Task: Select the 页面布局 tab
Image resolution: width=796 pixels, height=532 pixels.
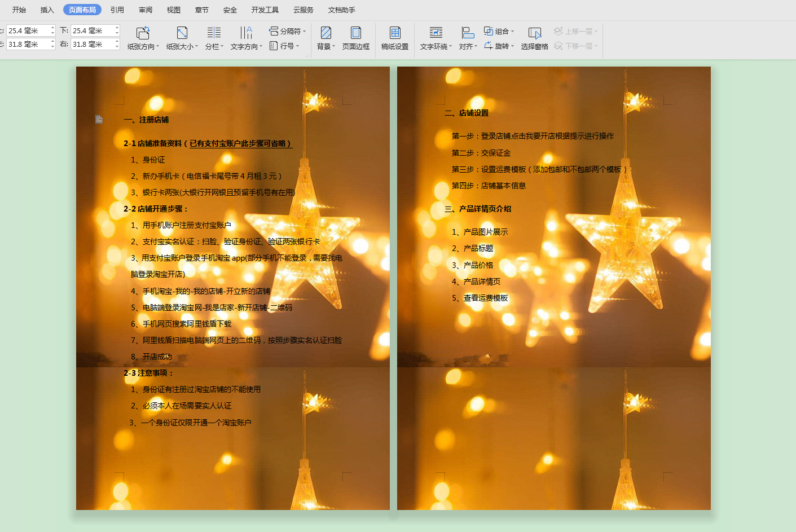Action: point(82,10)
